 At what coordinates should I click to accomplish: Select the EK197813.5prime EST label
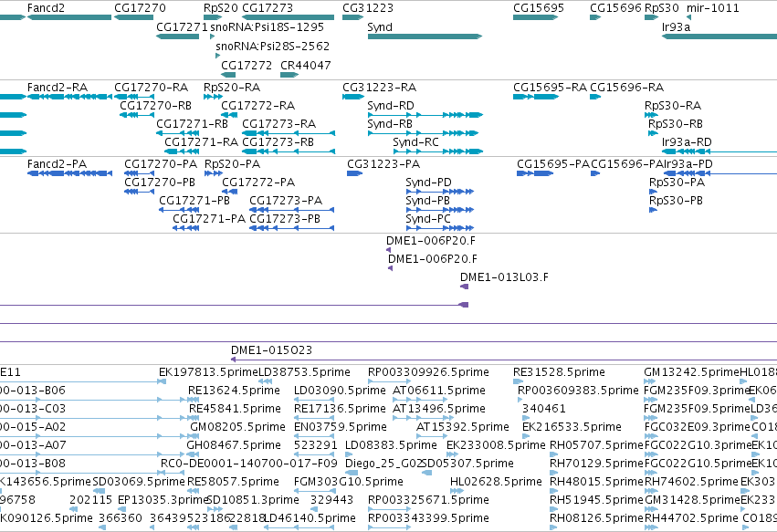click(x=208, y=372)
